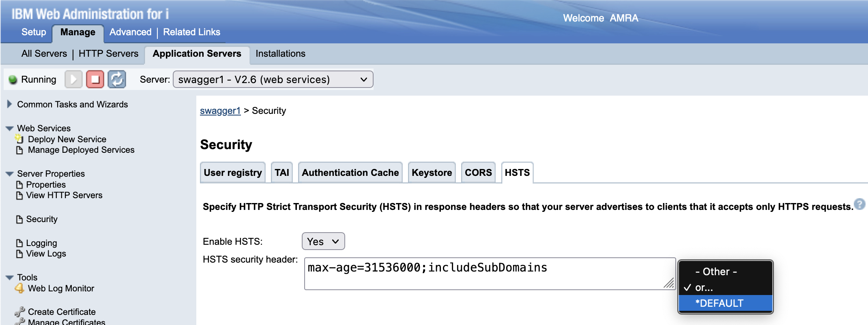This screenshot has height=325, width=868.
Task: Click the IBM Web Administration for i title
Action: (x=90, y=14)
